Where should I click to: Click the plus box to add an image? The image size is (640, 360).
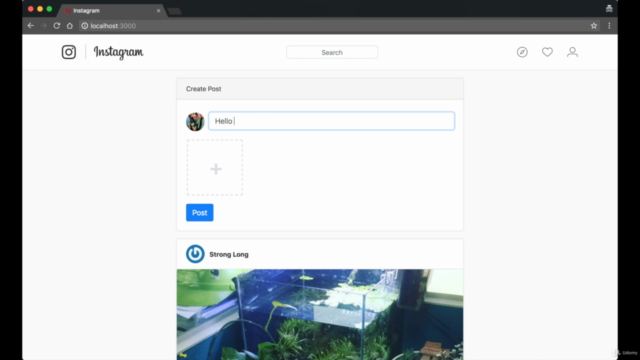215,167
